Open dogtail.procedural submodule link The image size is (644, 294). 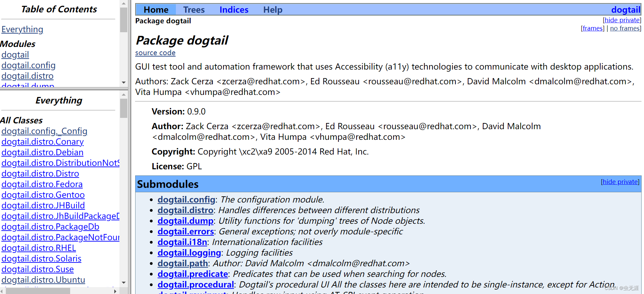pyautogui.click(x=196, y=284)
